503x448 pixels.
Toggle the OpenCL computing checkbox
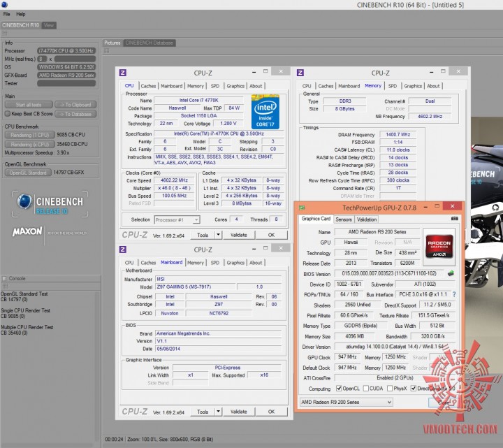pyautogui.click(x=339, y=389)
